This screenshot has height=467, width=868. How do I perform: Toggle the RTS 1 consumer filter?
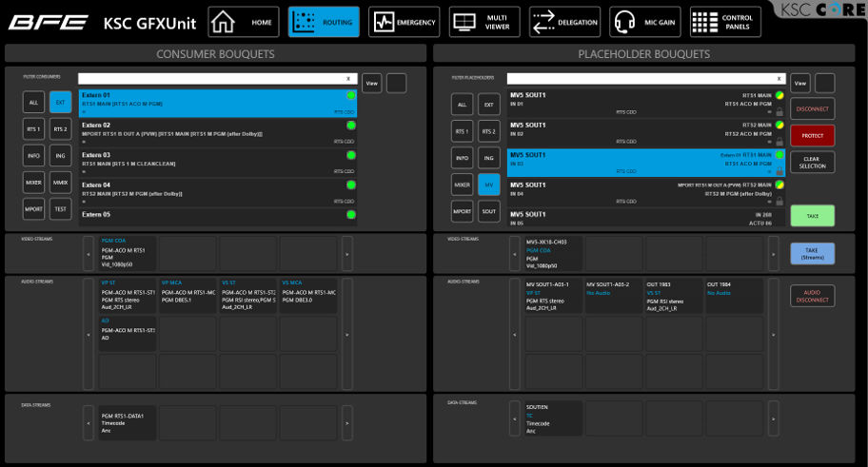[34, 129]
